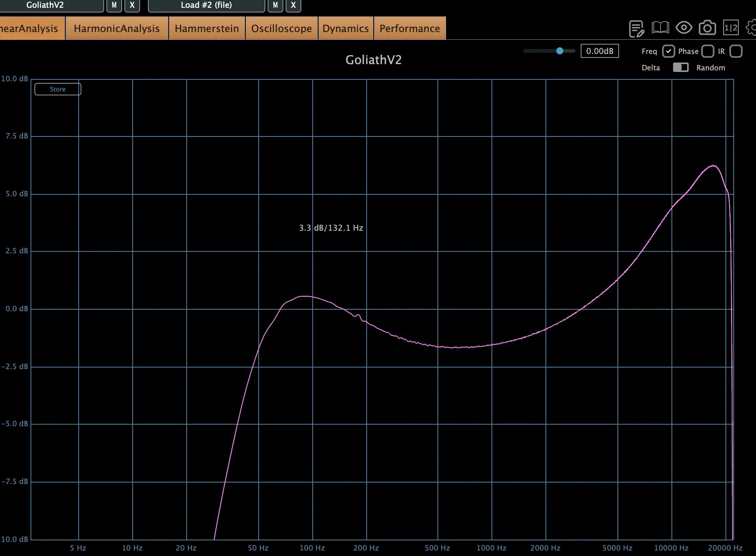Click the Store button
Image resolution: width=756 pixels, height=556 pixels.
[57, 89]
